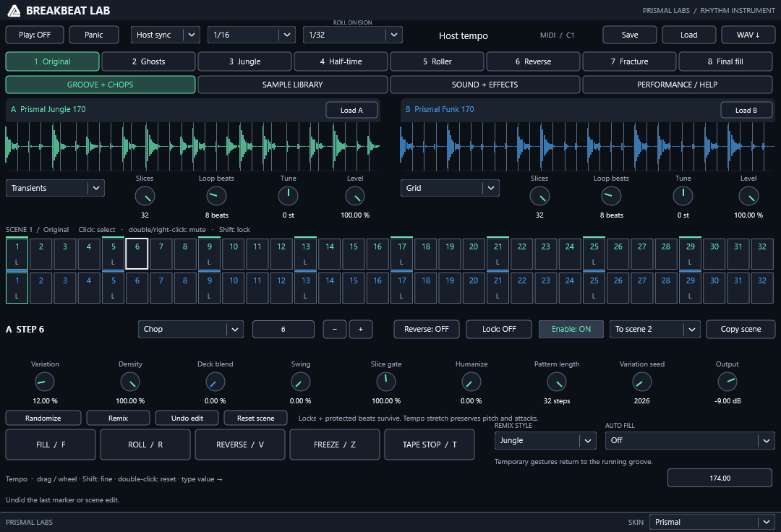Image resolution: width=781 pixels, height=532 pixels.
Task: Open the Grid slicing mode dropdown
Action: tap(450, 188)
